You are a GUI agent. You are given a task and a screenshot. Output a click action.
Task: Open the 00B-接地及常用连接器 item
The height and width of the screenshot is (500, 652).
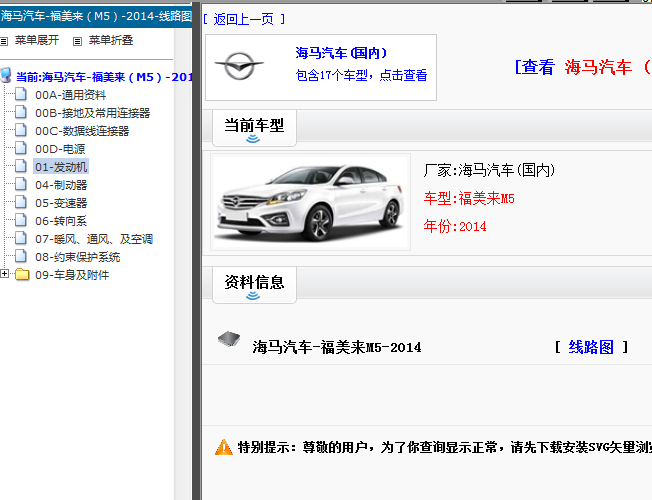tap(92, 113)
